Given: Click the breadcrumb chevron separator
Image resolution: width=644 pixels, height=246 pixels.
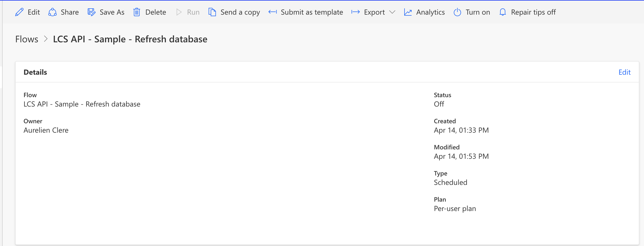Looking at the screenshot, I should point(46,39).
